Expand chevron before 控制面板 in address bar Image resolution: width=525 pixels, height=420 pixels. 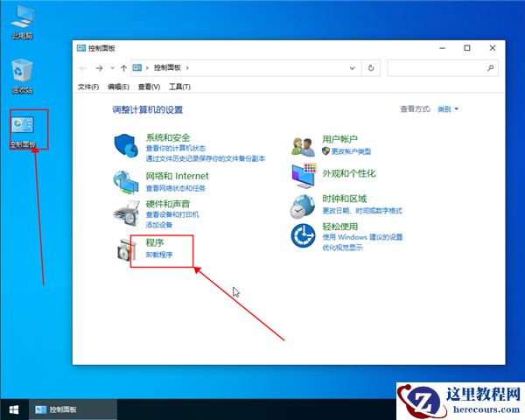tap(147, 67)
